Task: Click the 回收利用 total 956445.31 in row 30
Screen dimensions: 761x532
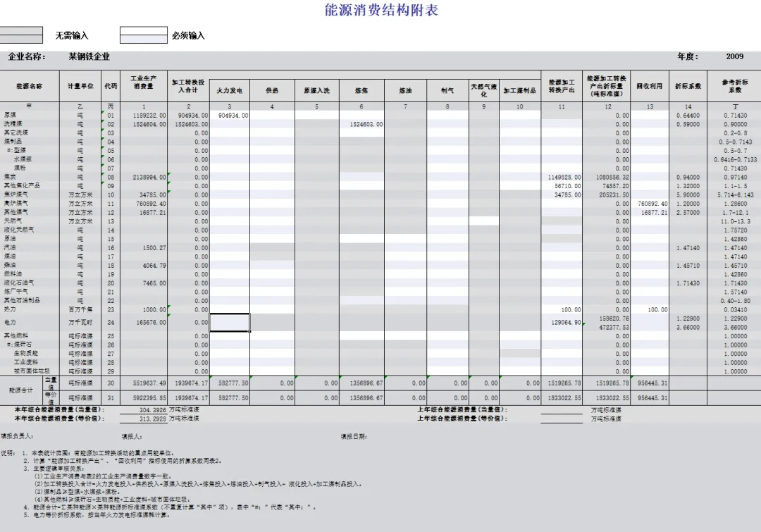Action: 652,383
